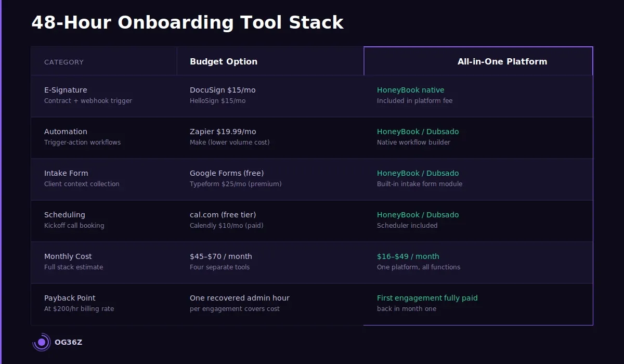This screenshot has height=364, width=624.
Task: Select the Monthly Cost row
Action: pyautogui.click(x=68, y=256)
